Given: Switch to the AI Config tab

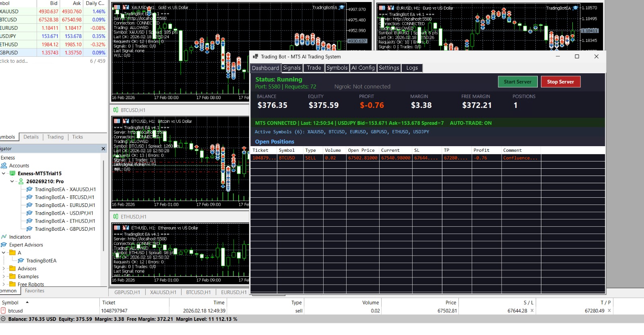Looking at the screenshot, I should pyautogui.click(x=363, y=68).
